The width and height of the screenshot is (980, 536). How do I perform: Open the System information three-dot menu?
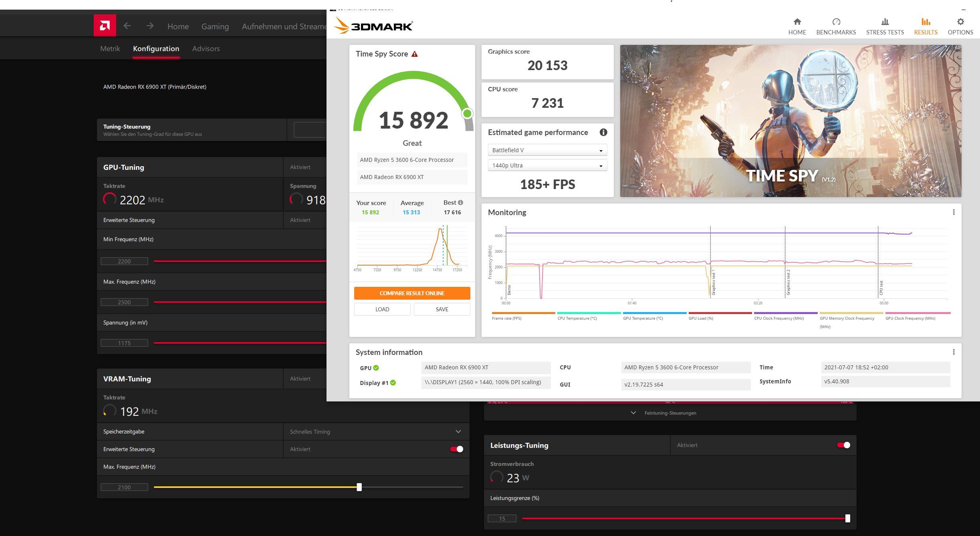[954, 352]
